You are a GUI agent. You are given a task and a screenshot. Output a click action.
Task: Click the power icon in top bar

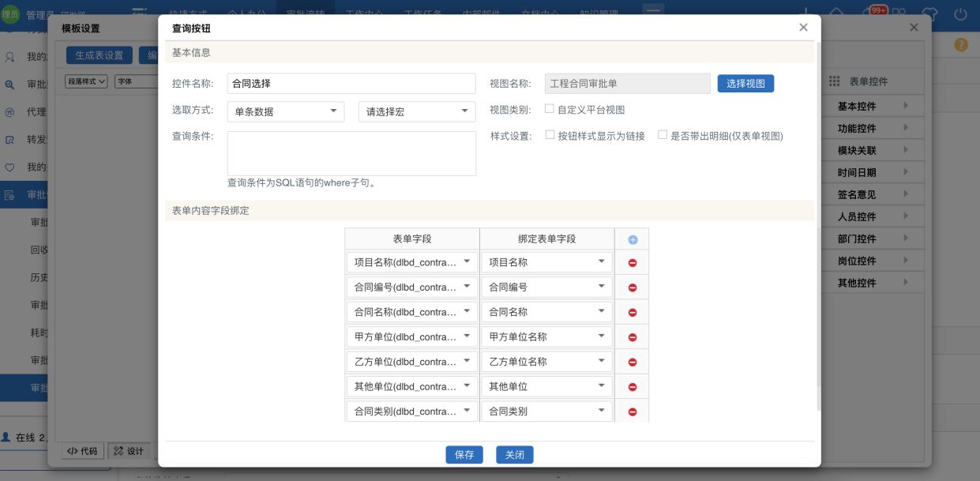[x=960, y=13]
